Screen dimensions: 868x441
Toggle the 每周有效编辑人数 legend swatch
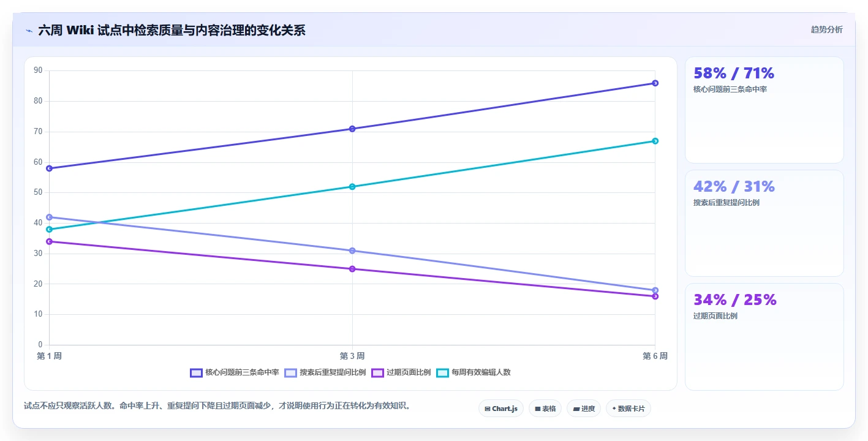tap(442, 372)
